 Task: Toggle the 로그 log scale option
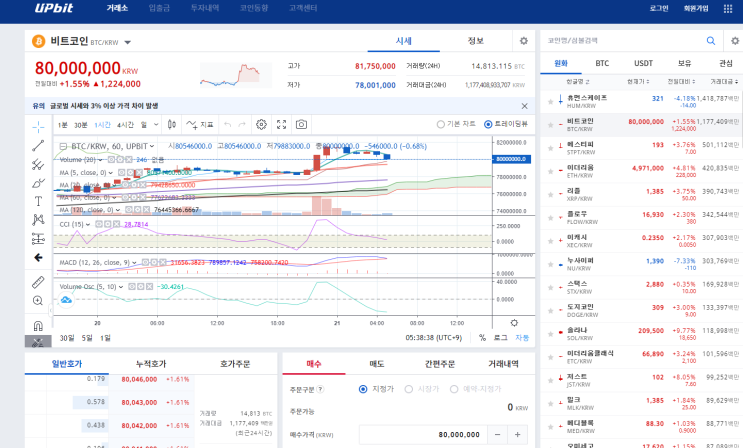500,338
